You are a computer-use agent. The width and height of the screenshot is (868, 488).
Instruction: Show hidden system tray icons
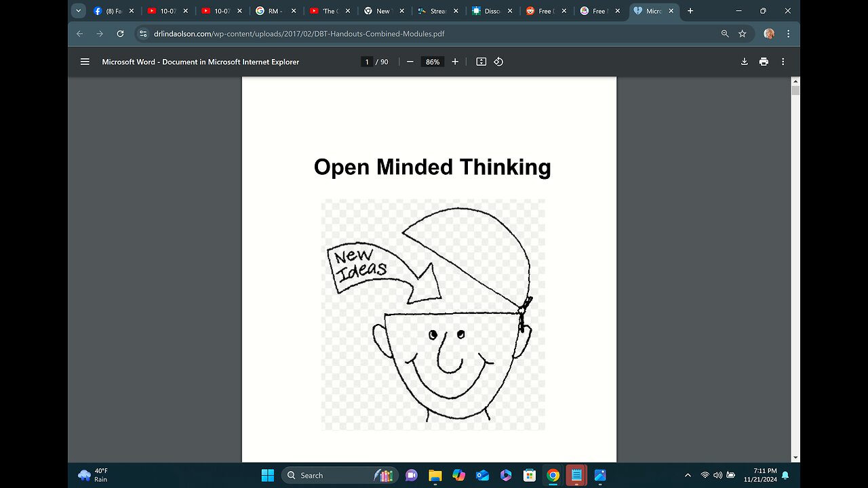688,475
